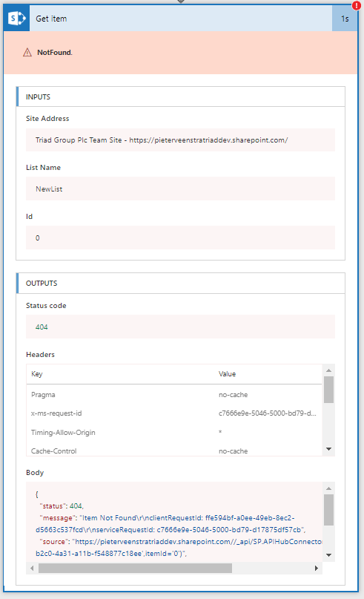Image resolution: width=364 pixels, height=599 pixels.
Task: Click the Body vertical scrollbar thumb
Action: (x=329, y=510)
